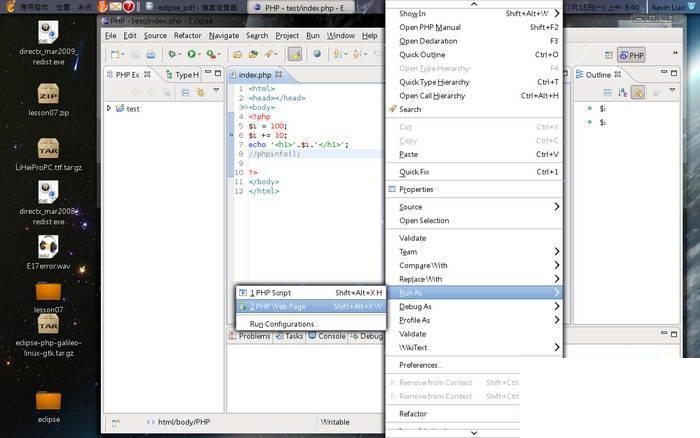Select E17error.wav desktop icon
700x438 pixels.
click(48, 252)
